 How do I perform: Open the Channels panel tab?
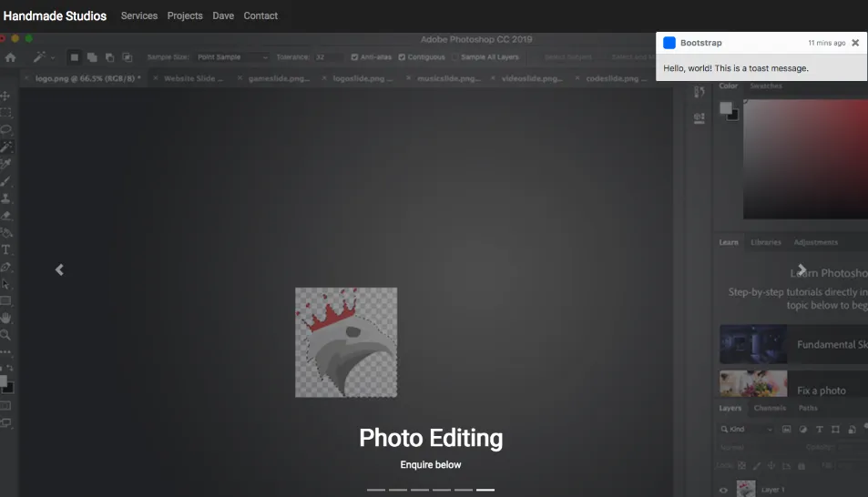770,408
